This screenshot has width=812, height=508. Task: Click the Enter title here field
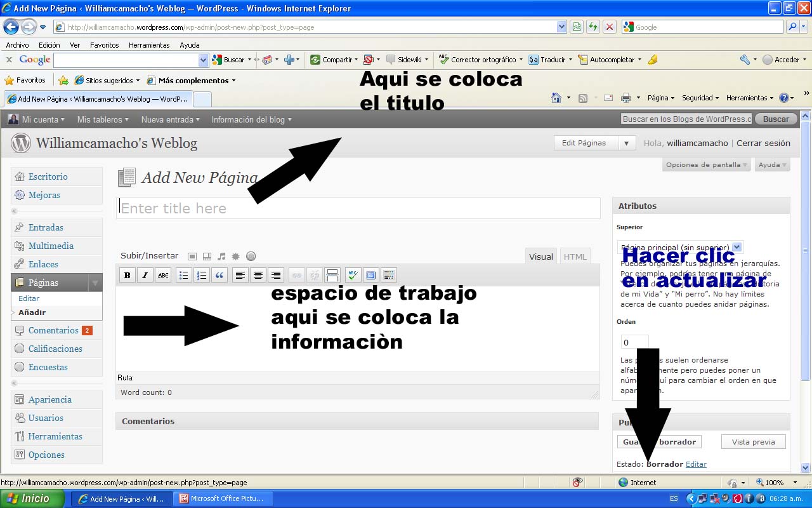tap(358, 208)
